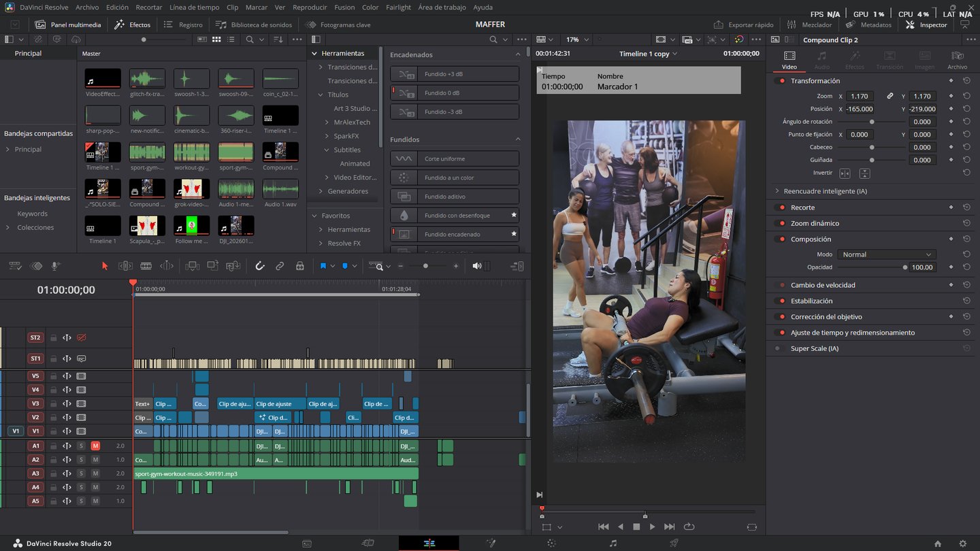Switch to the Archivo inspector tab
The width and height of the screenshot is (980, 551).
click(x=957, y=60)
